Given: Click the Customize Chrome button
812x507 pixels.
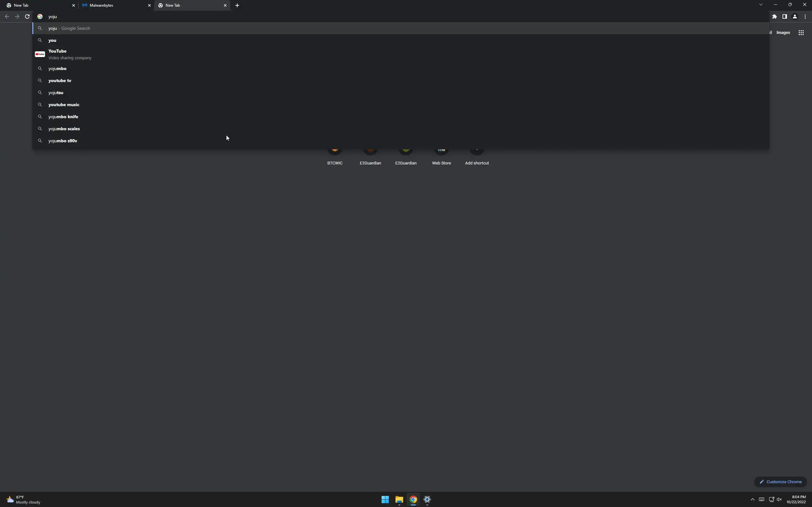Looking at the screenshot, I should [781, 482].
